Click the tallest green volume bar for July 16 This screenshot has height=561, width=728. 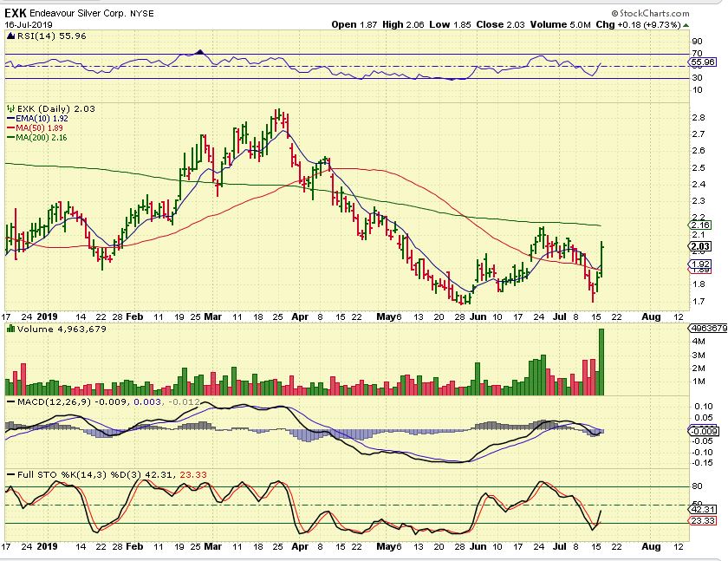pyautogui.click(x=601, y=362)
